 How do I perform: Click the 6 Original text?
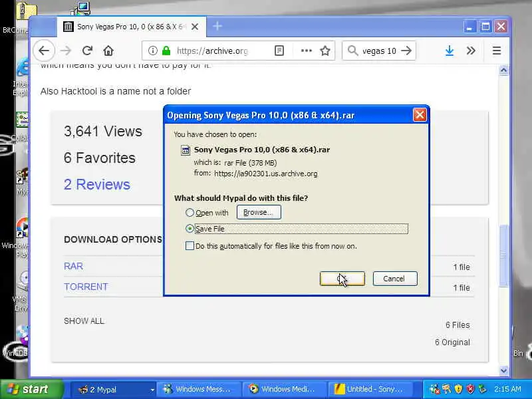[452, 342]
